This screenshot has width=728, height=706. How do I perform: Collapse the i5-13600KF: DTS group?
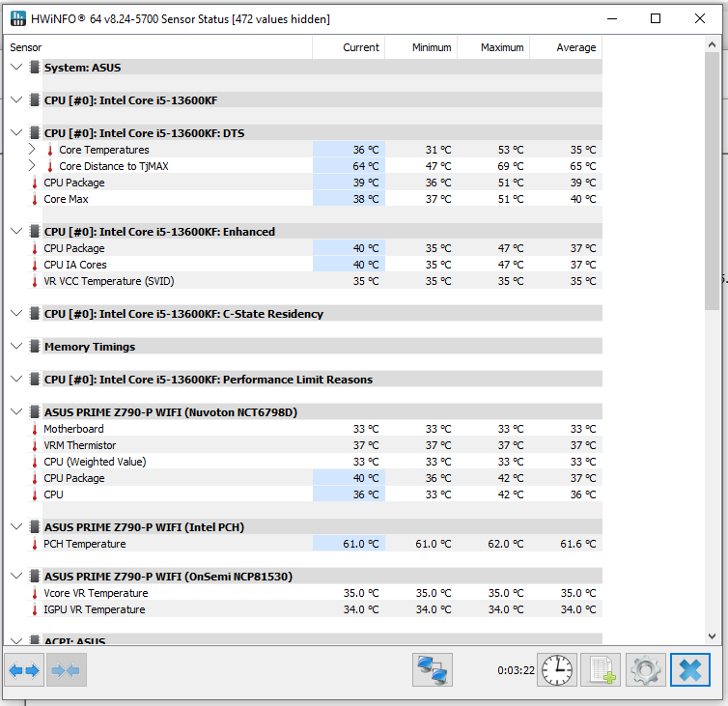pyautogui.click(x=16, y=133)
